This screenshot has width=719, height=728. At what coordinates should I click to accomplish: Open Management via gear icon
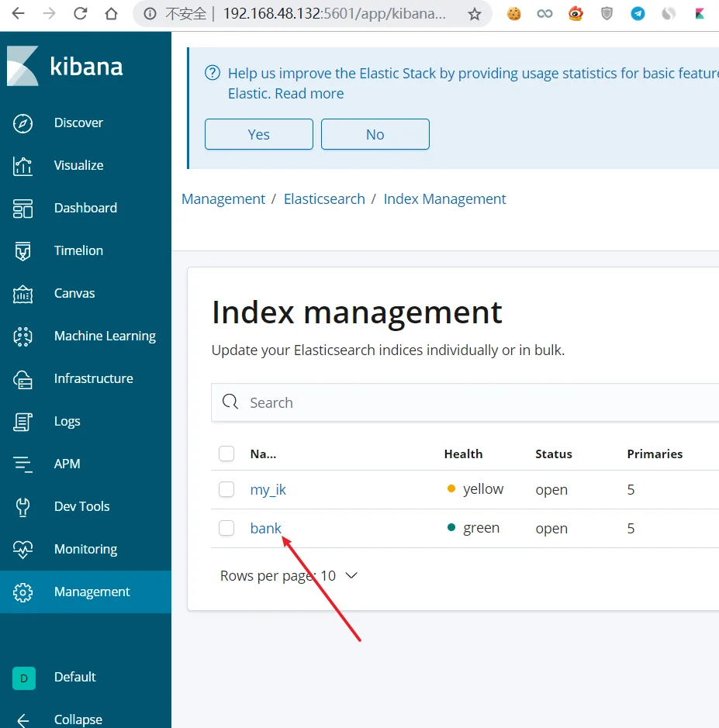22,592
